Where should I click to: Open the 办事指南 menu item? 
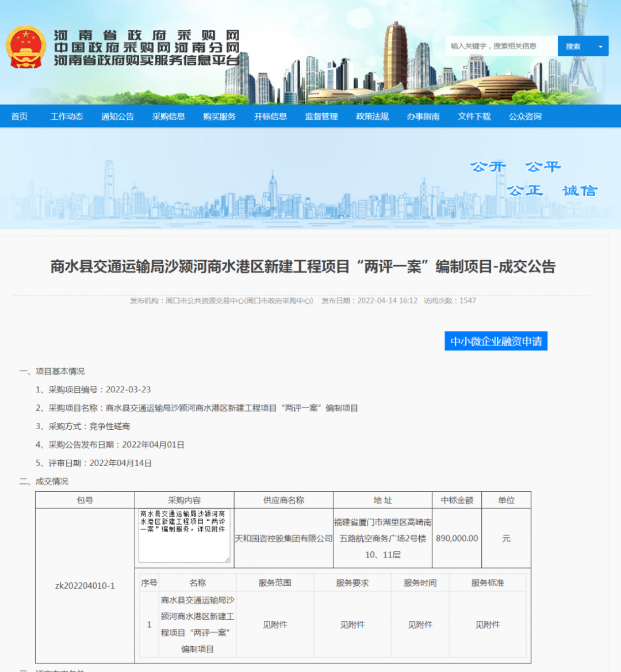(423, 117)
